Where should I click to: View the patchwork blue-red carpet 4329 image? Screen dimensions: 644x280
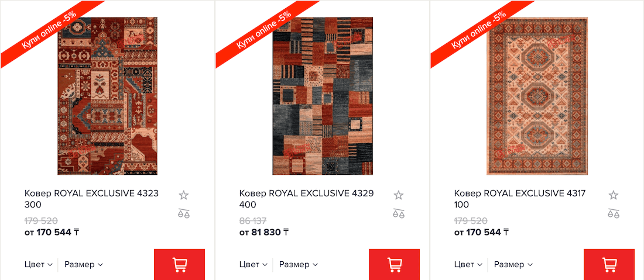coord(323,96)
